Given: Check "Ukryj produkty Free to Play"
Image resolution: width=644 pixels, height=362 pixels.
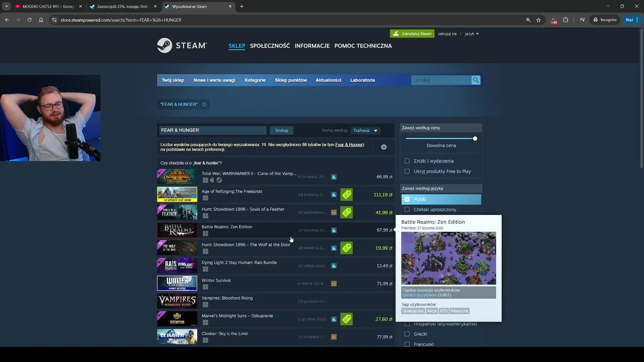Looking at the screenshot, I should [407, 171].
